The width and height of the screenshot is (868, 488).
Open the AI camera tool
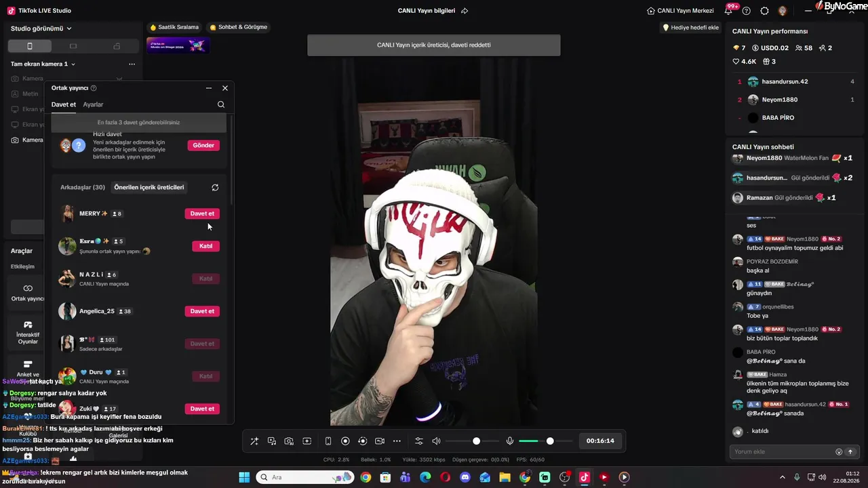pyautogui.click(x=289, y=441)
